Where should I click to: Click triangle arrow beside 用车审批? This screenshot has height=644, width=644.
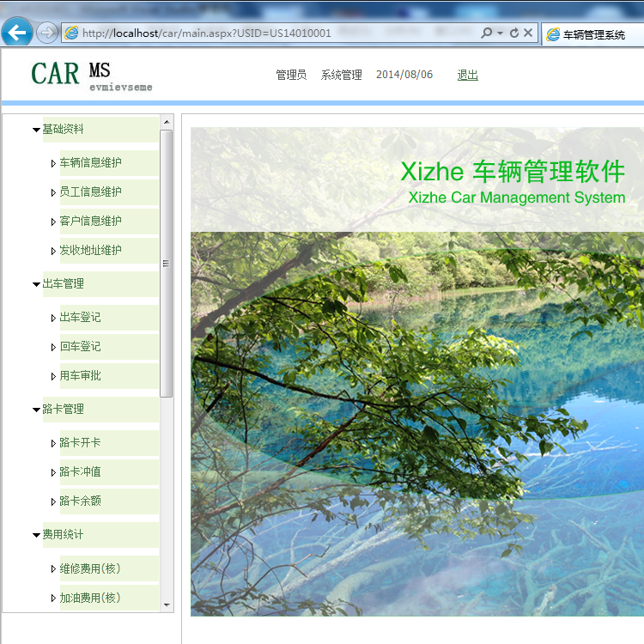click(53, 376)
